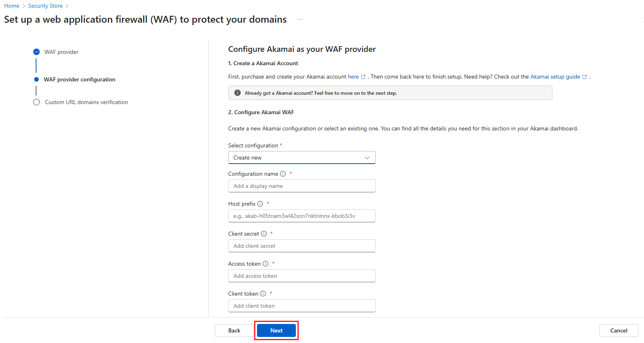Viewport: 644px width, 343px height.
Task: Focus the Access token input field
Action: (302, 276)
